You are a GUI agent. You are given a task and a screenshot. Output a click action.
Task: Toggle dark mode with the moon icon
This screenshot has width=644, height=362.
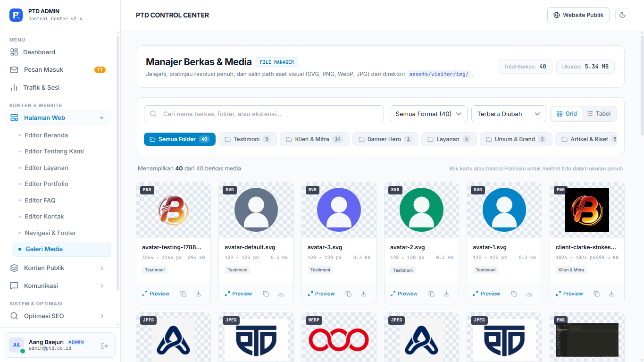[622, 15]
